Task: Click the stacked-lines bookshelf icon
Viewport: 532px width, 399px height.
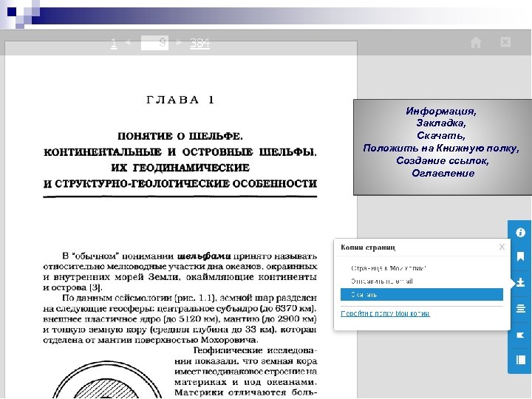Action: 520,308
